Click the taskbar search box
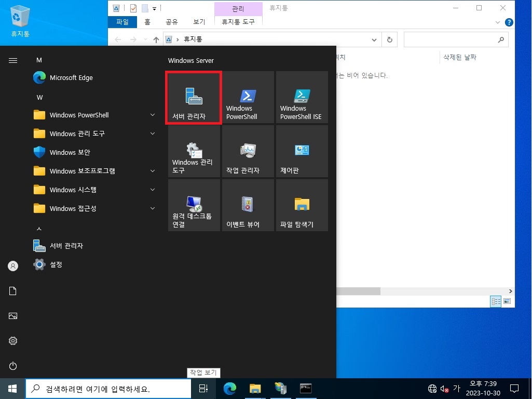532x399 pixels. click(x=108, y=389)
